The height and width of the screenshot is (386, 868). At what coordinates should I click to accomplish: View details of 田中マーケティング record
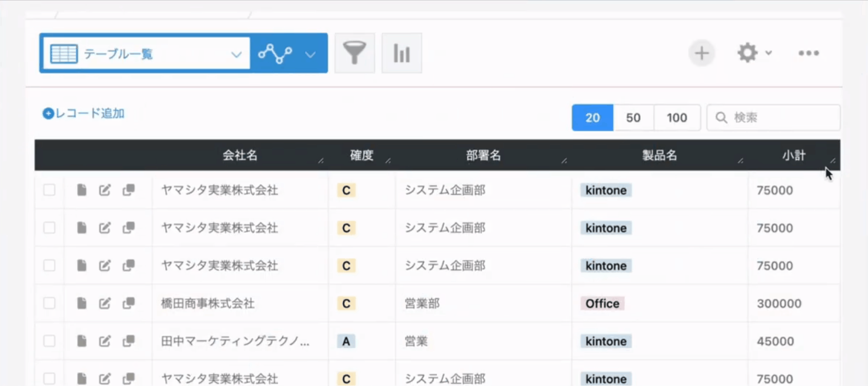pyautogui.click(x=82, y=341)
